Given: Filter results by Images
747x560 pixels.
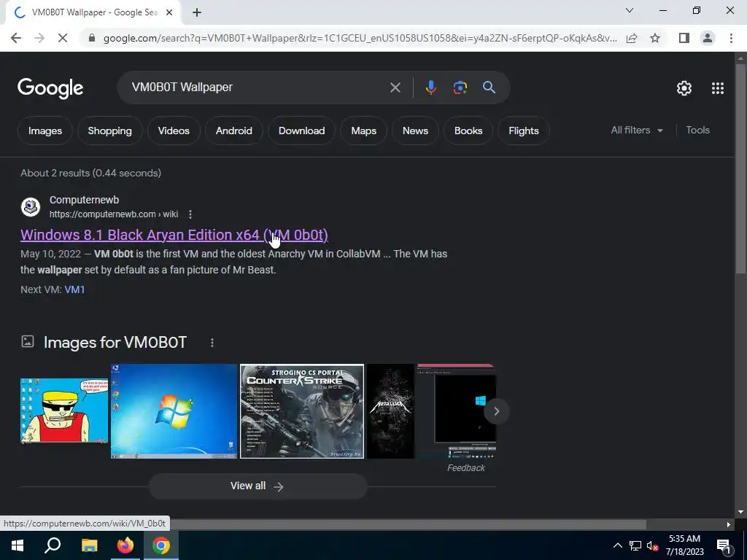Looking at the screenshot, I should (45, 131).
